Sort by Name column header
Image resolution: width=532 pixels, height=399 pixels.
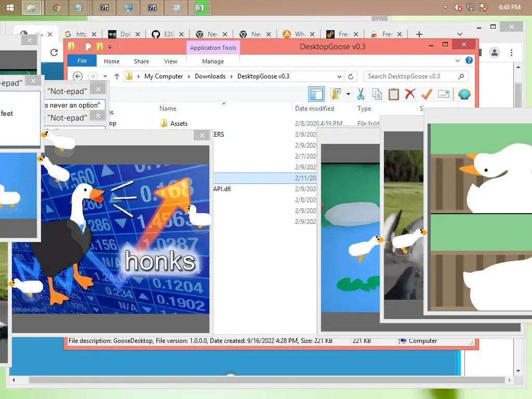(168, 108)
